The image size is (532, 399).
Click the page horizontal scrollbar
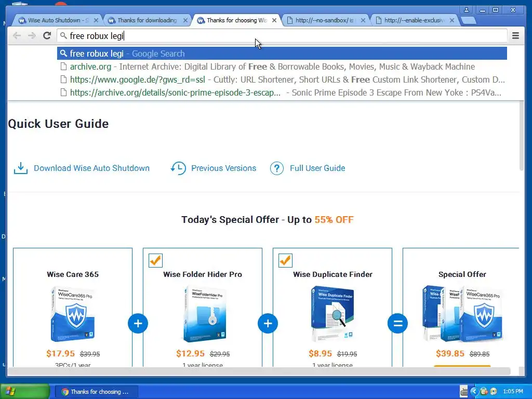(259, 371)
